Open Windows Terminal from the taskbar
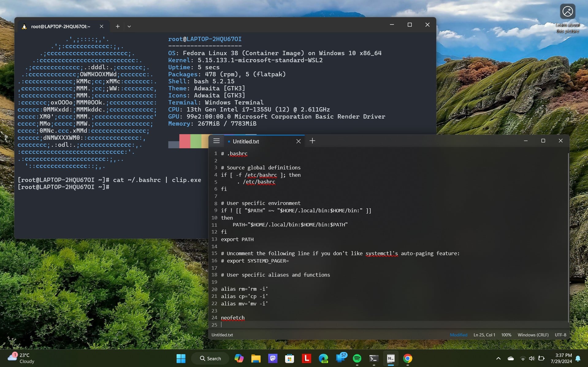 pos(374,358)
